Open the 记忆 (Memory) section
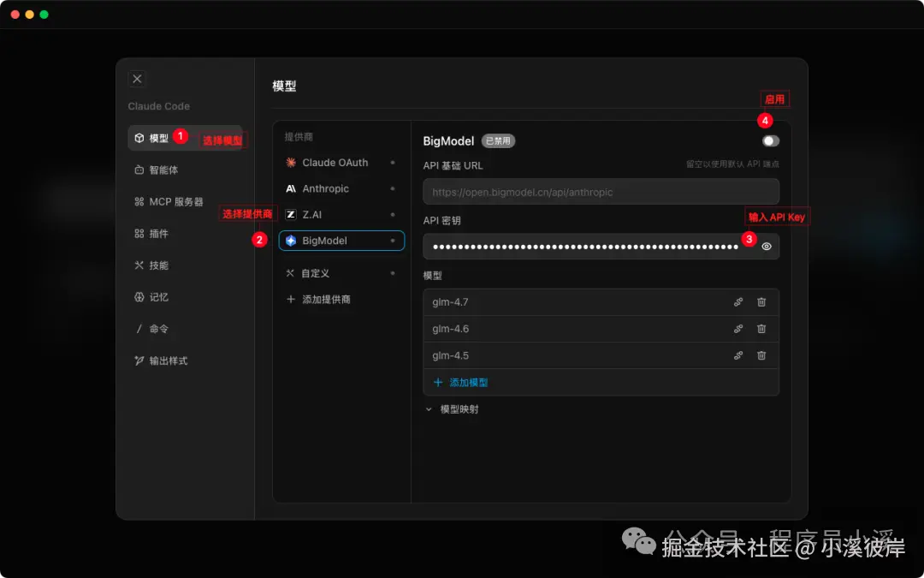Image resolution: width=924 pixels, height=578 pixels. [152, 296]
